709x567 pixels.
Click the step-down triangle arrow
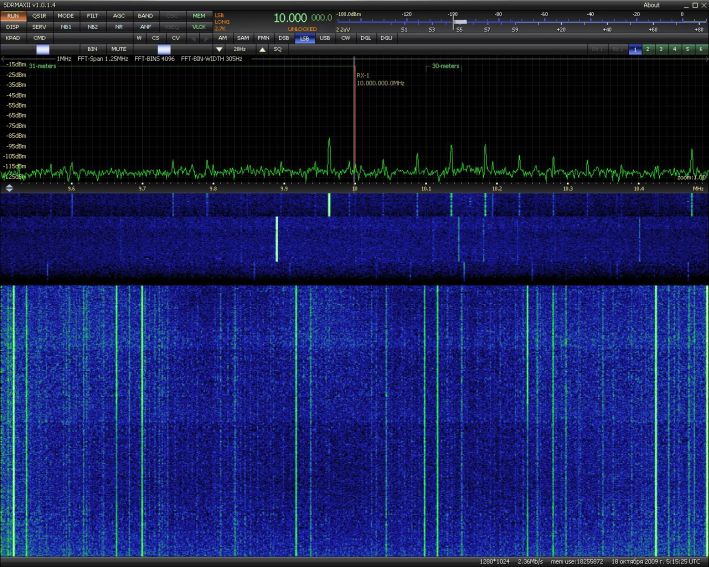(219, 49)
